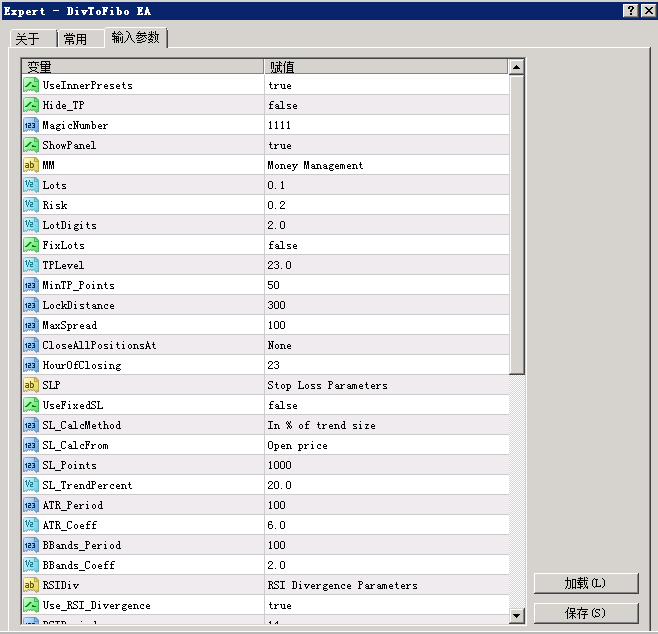Switch to the 关于 tab
Screen dimensions: 658x634
point(33,39)
